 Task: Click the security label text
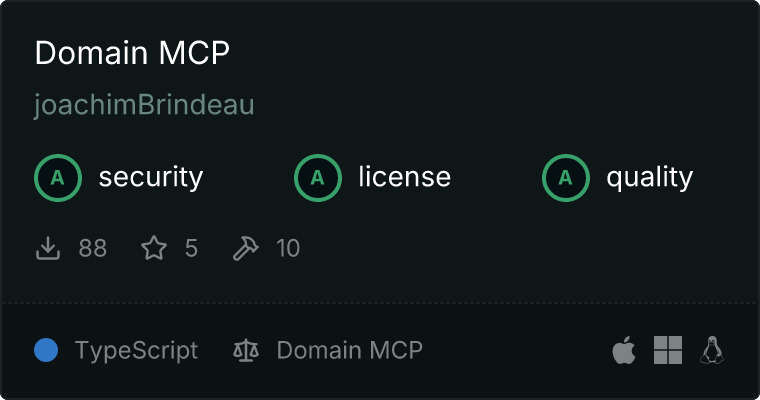151,177
